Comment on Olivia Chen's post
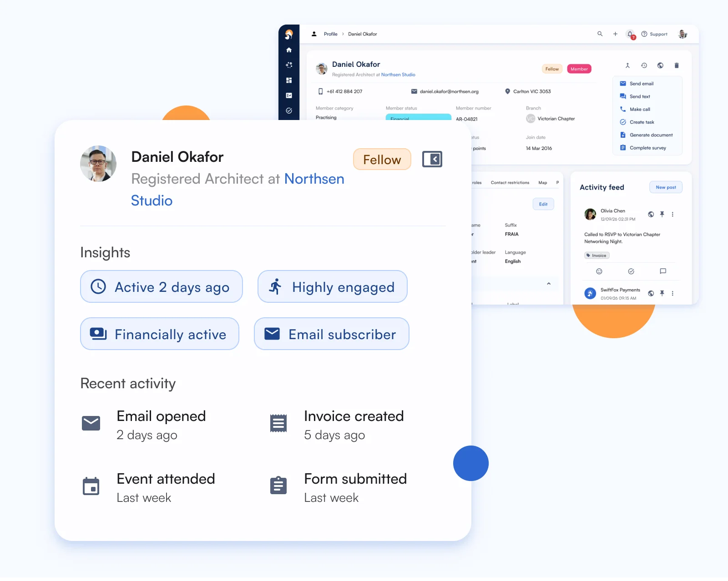728x581 pixels. point(663,271)
